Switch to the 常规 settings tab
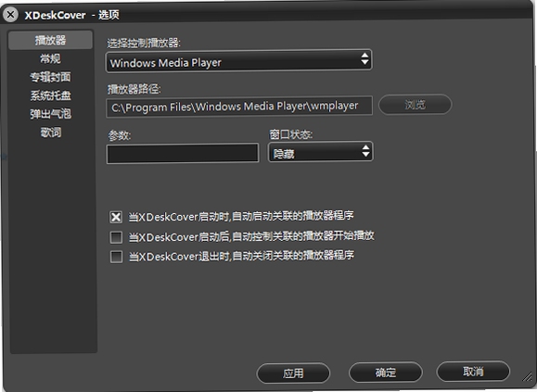The height and width of the screenshot is (392, 537). point(50,58)
